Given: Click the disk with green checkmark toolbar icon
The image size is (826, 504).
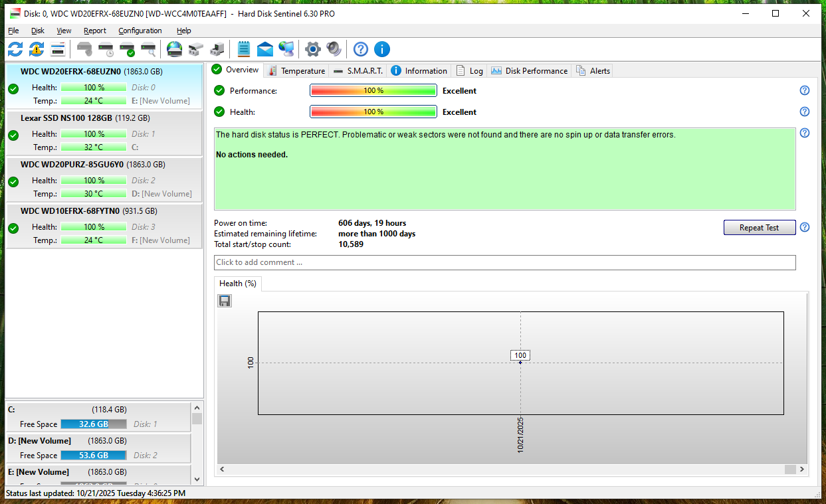Looking at the screenshot, I should 127,49.
